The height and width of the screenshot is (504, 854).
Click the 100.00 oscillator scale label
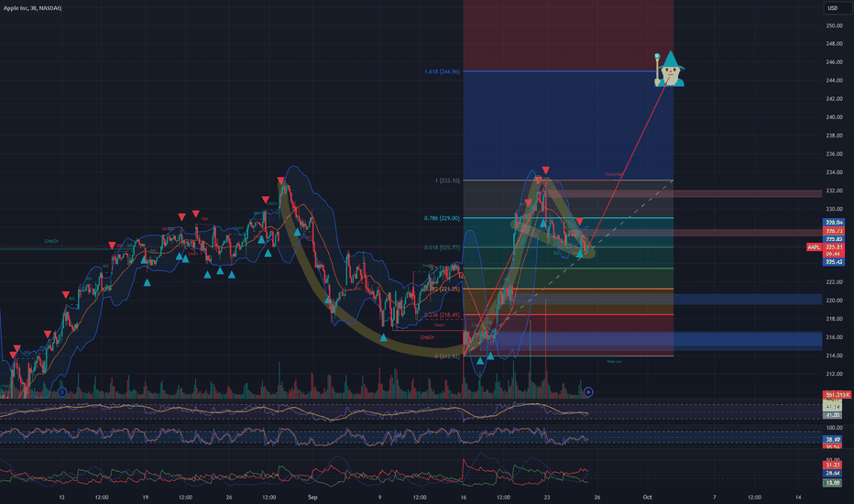tap(834, 428)
